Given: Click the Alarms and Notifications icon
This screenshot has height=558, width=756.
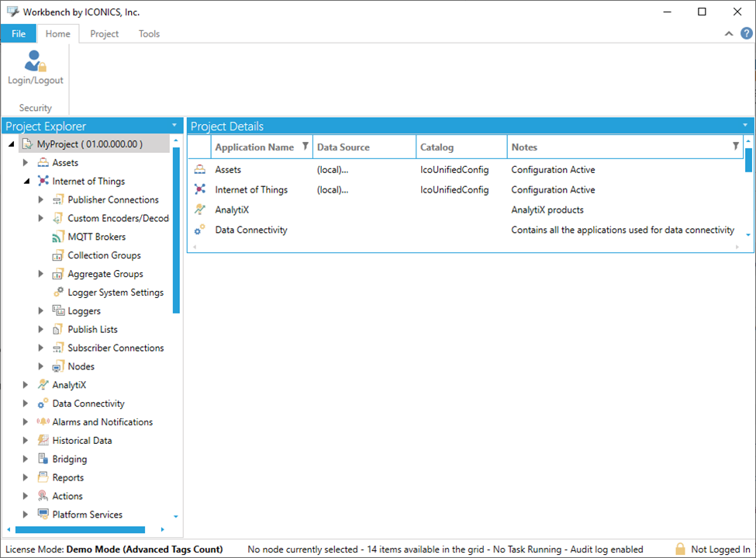Looking at the screenshot, I should coord(43,422).
